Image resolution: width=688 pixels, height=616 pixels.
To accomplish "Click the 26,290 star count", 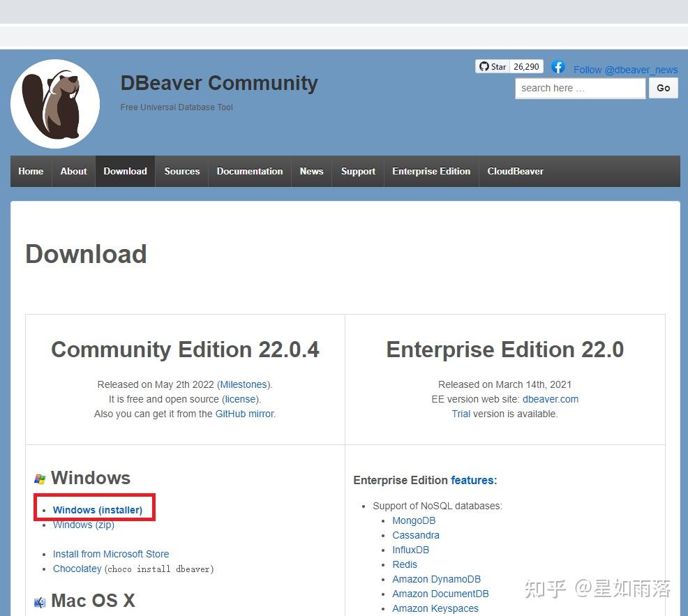I will click(526, 67).
